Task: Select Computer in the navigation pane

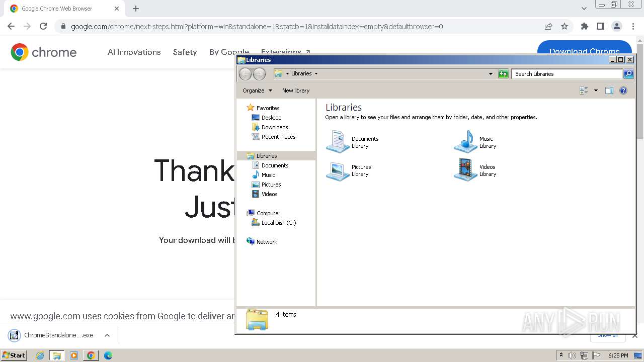Action: [268, 213]
